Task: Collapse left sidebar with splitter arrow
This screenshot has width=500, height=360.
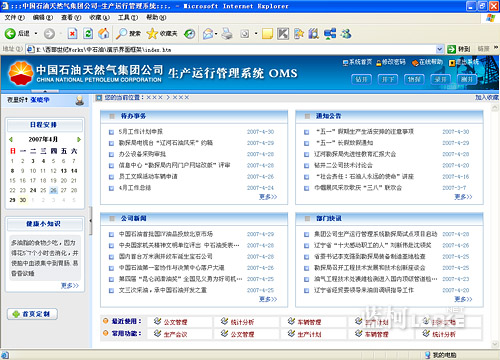Action: (90, 221)
